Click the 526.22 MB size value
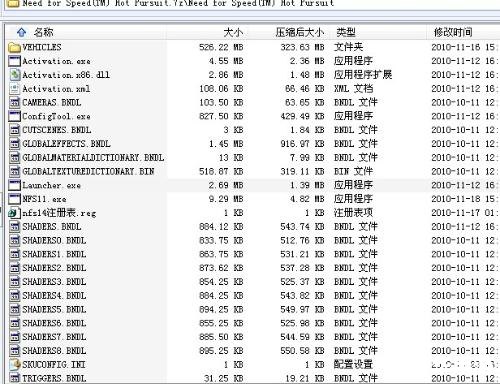 (221, 47)
